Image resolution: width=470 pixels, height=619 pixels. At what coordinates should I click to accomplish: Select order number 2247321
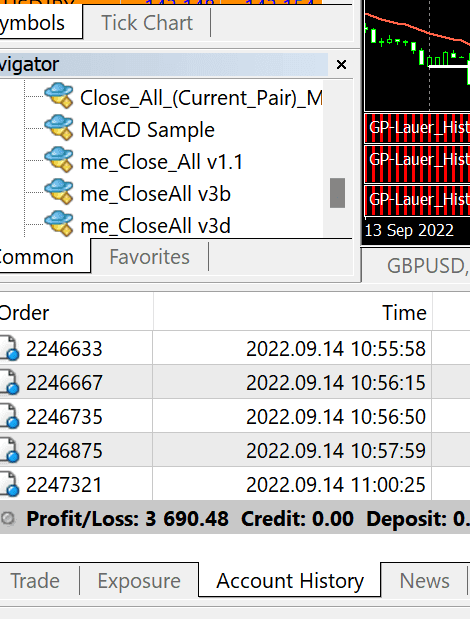tap(64, 484)
